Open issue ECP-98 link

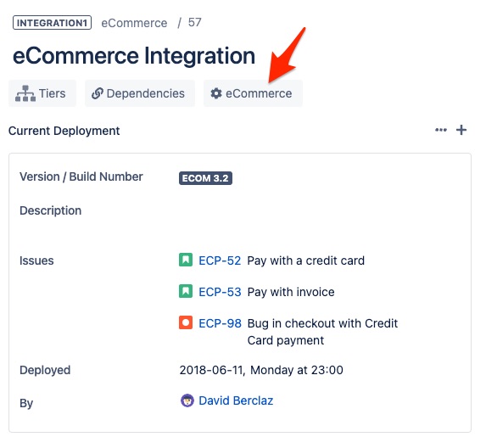click(220, 323)
